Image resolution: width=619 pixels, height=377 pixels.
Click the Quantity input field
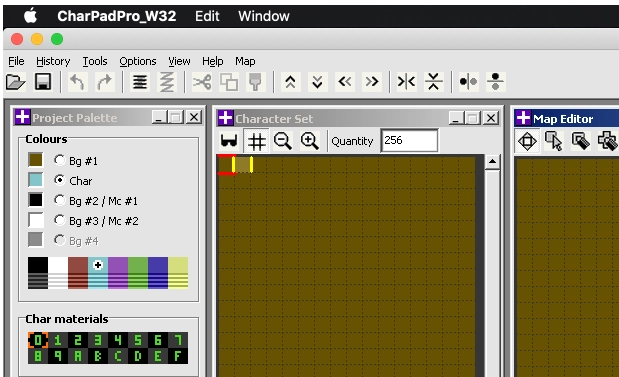(x=409, y=141)
